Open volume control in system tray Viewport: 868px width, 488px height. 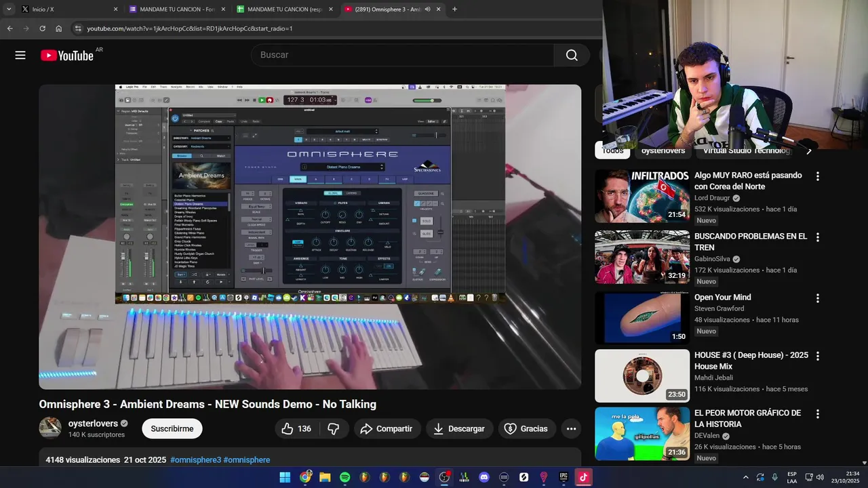pyautogui.click(x=820, y=477)
